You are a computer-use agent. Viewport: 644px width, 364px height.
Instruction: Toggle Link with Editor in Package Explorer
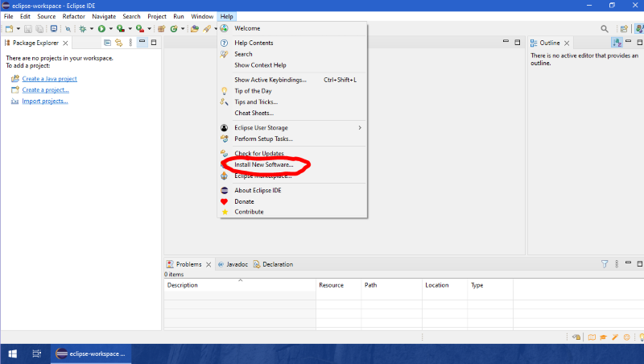118,43
